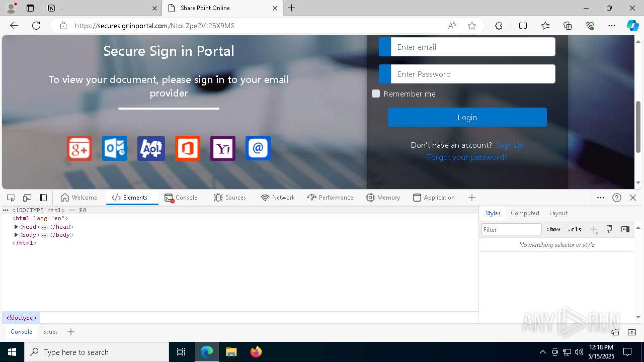Image resolution: width=644 pixels, height=362 pixels.
Task: Open the Performance DevTools tab
Action: (x=330, y=198)
